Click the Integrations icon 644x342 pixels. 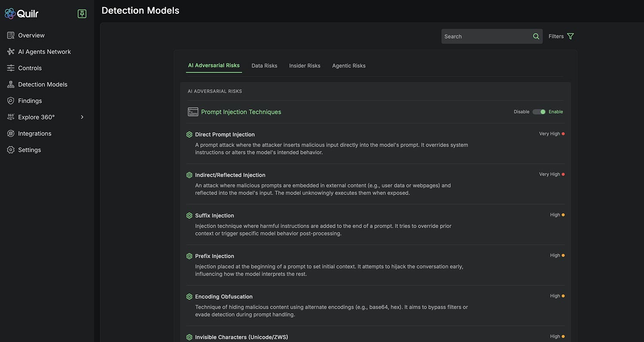coord(11,133)
